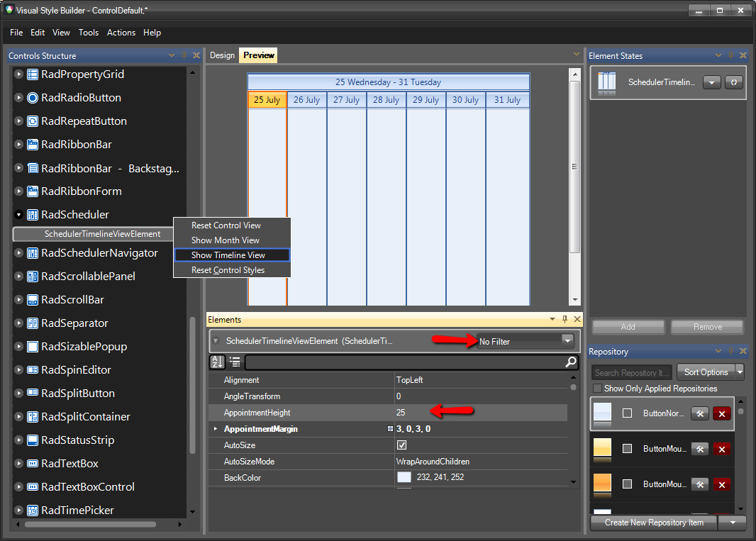
Task: Open the Sort Options dropdown arrow
Action: click(x=740, y=372)
